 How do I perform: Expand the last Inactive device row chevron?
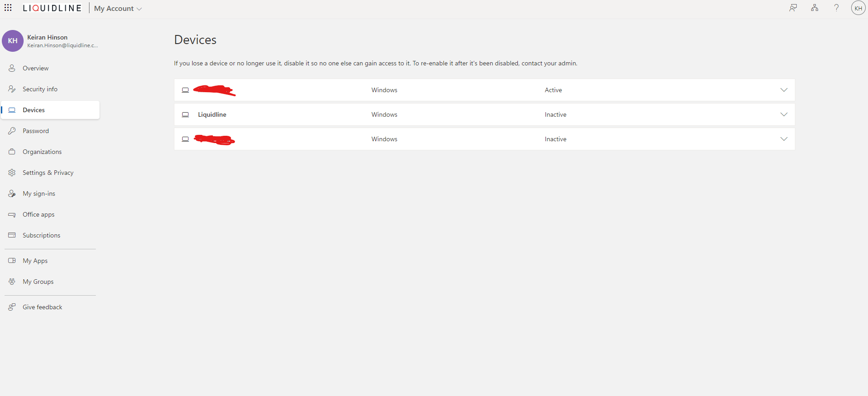pos(784,139)
